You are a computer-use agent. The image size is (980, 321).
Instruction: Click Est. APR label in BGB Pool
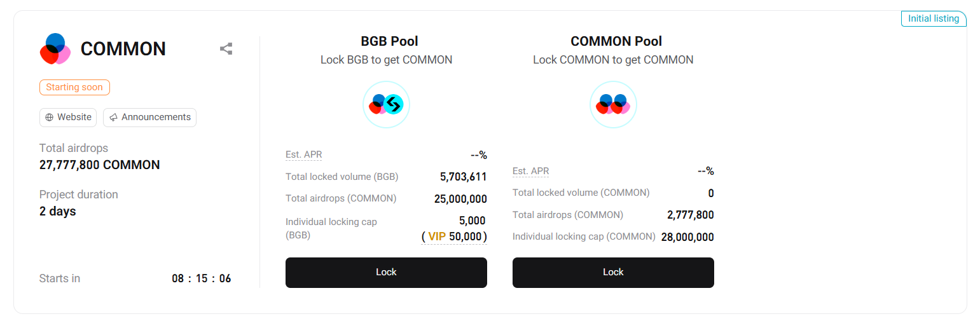point(303,154)
